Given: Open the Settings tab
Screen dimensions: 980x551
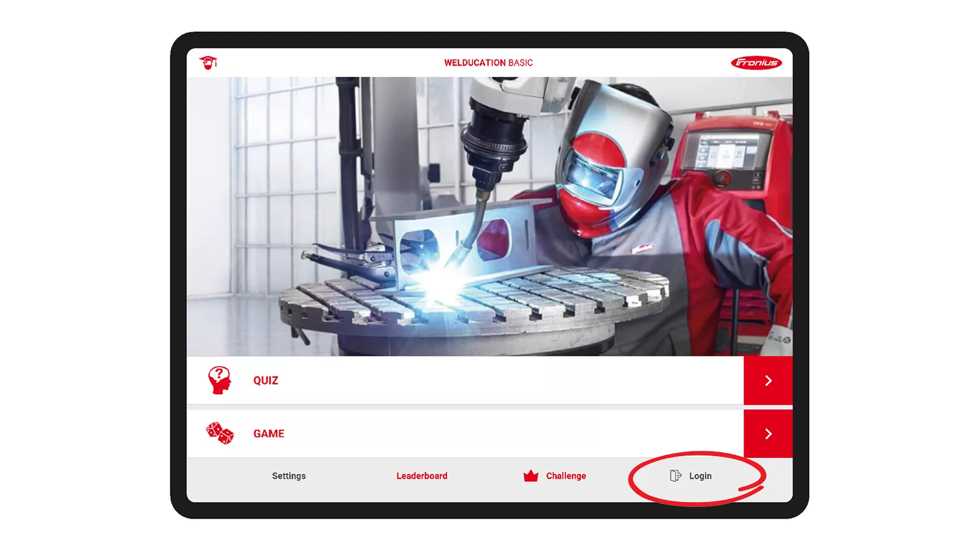Looking at the screenshot, I should [289, 476].
